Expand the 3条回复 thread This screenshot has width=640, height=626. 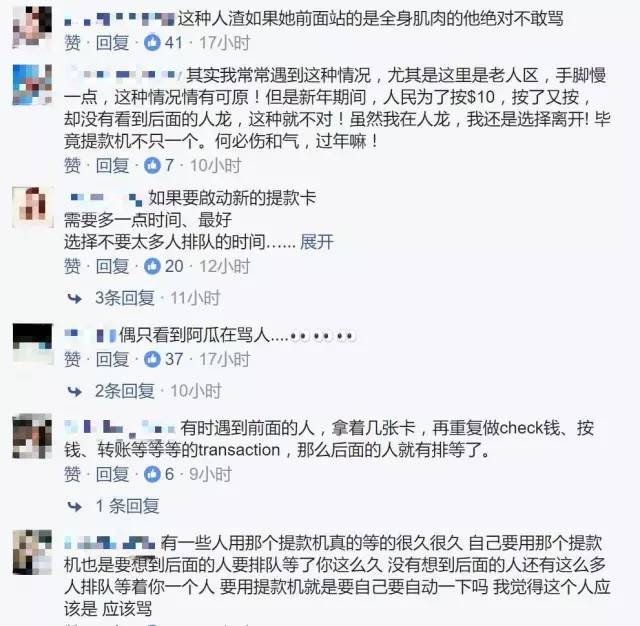click(x=125, y=298)
